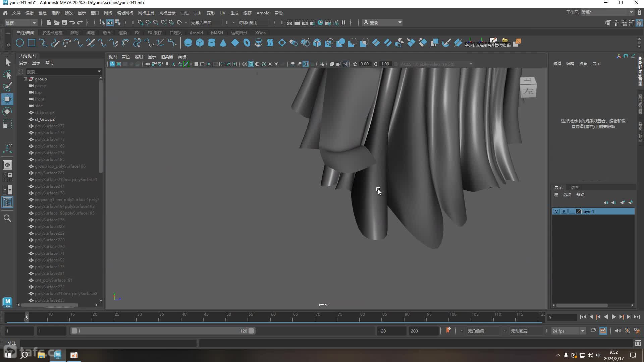Open Windows search from the taskbar
Image resolution: width=644 pixels, height=362 pixels.
click(24, 355)
